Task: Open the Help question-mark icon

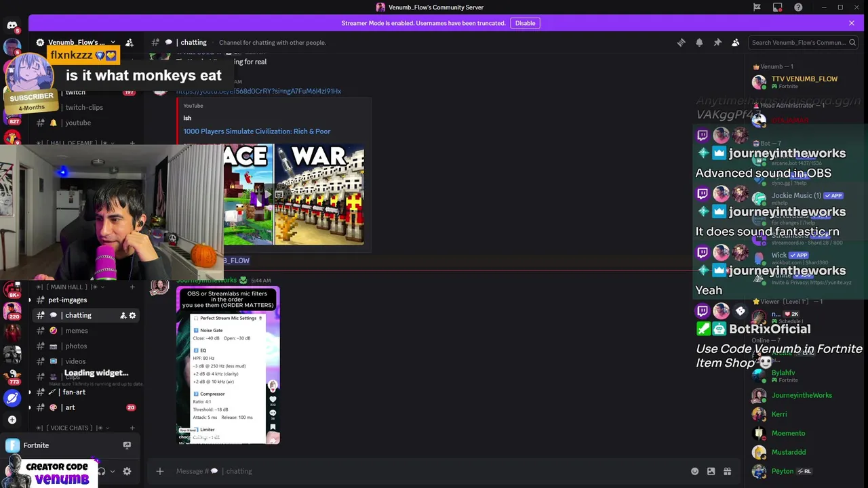Action: click(798, 7)
